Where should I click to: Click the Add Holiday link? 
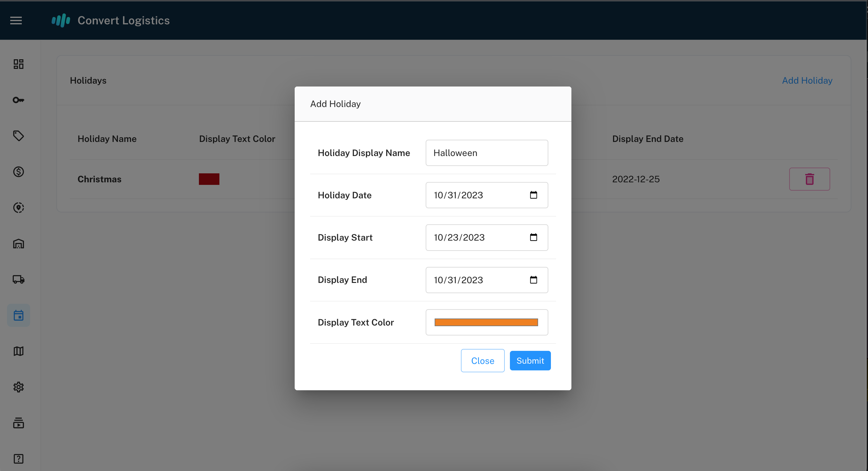[x=807, y=80]
